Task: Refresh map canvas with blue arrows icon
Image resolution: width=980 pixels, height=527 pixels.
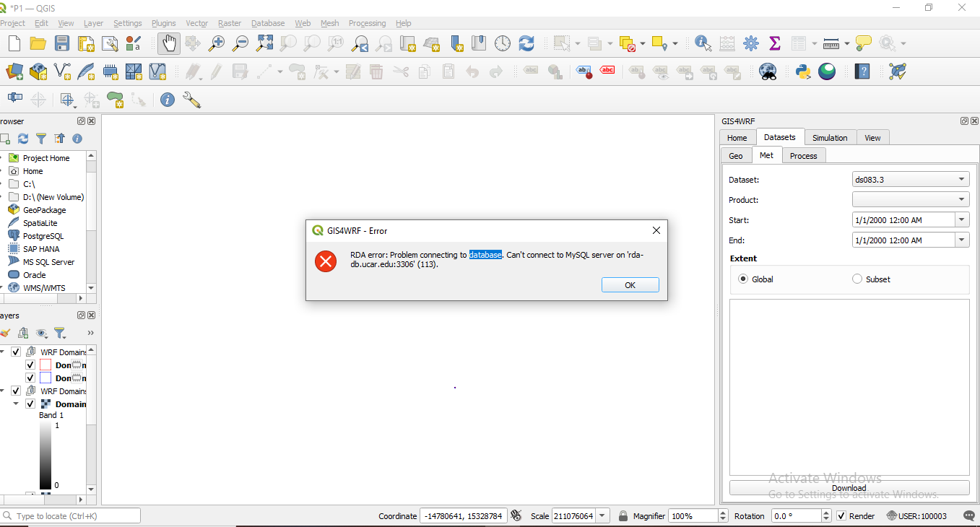Action: [x=526, y=43]
